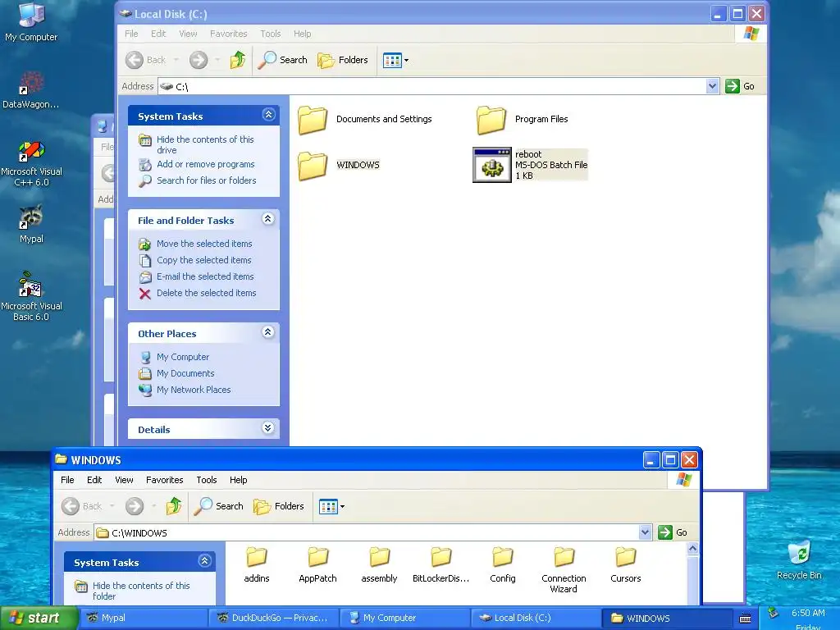Viewport: 840px width, 630px height.
Task: Open Recycle Bin on desktop
Action: click(x=799, y=560)
